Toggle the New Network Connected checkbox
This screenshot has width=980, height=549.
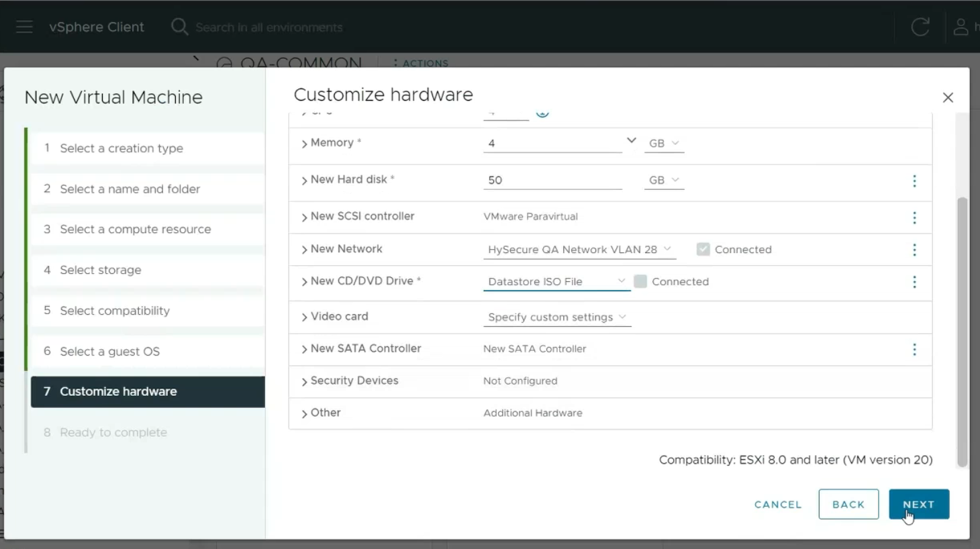[x=703, y=250]
